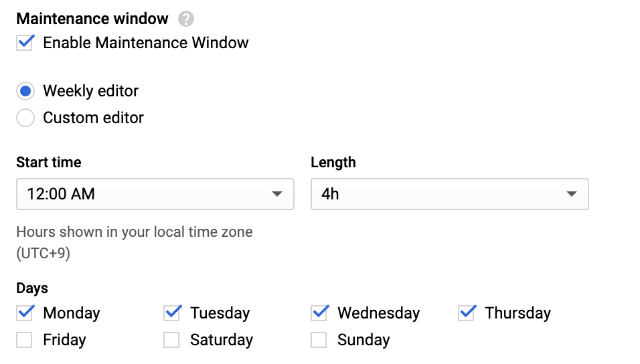Viewport: 640px width, 364px height.
Task: Click the Maintenance window help icon
Action: coord(186,19)
